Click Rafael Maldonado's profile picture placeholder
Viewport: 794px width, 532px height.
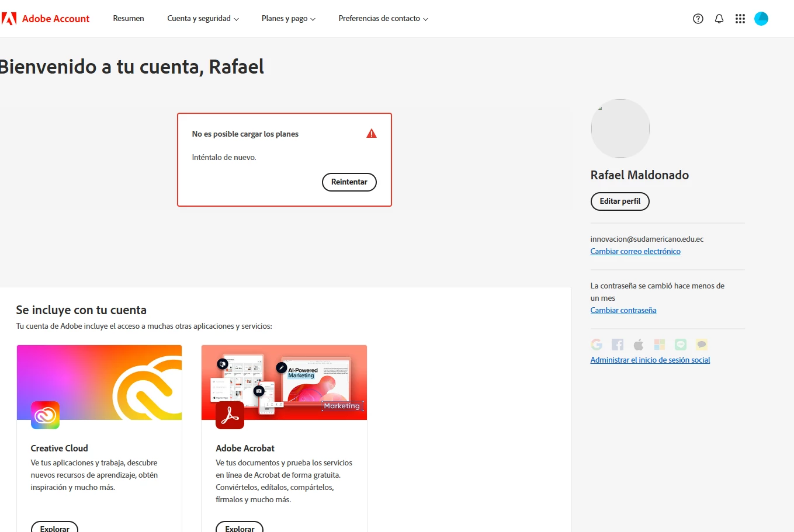pyautogui.click(x=620, y=128)
